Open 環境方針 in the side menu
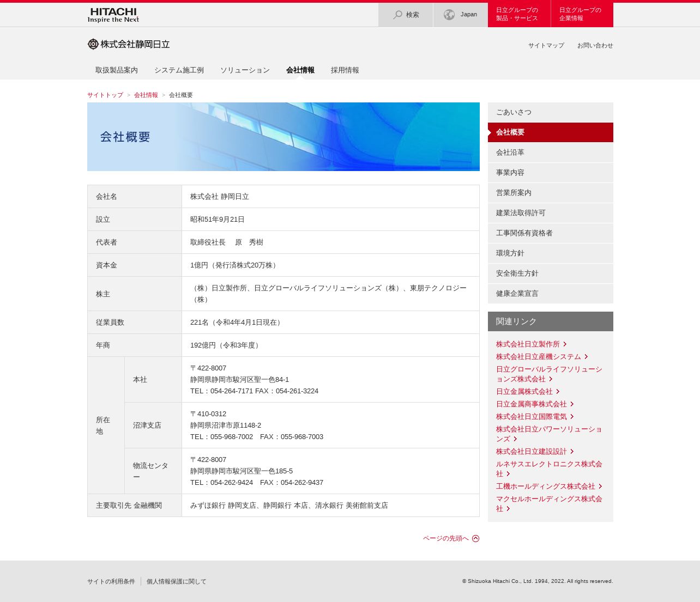This screenshot has width=700, height=602. 551,253
